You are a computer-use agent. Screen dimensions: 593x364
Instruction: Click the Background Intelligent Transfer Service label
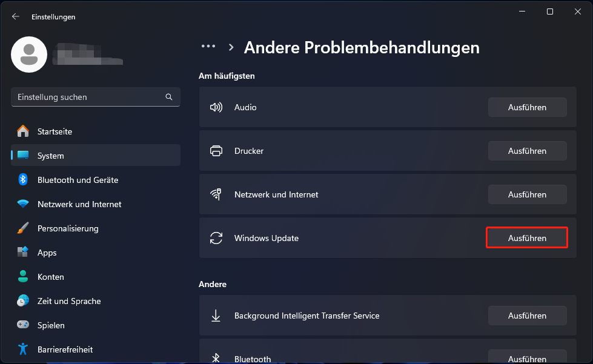306,316
